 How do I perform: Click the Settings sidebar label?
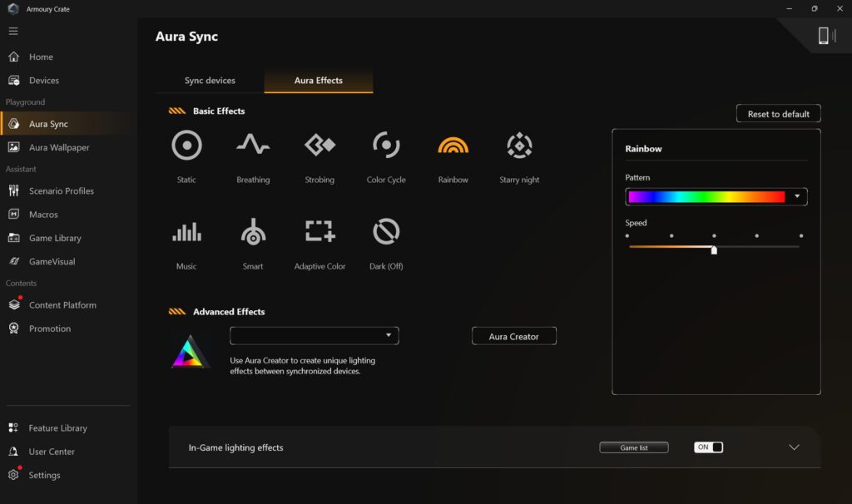tap(45, 475)
